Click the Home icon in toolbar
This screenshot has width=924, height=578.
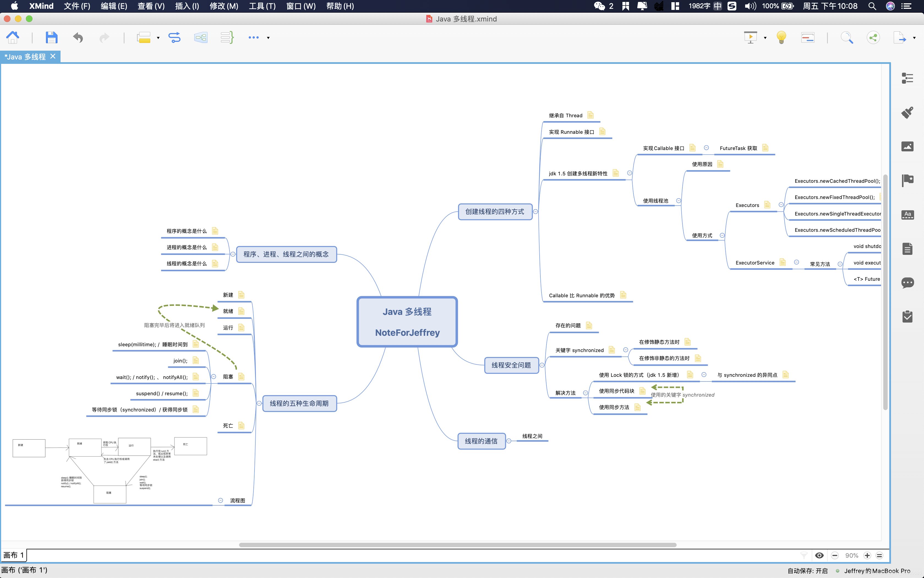pyautogui.click(x=13, y=37)
